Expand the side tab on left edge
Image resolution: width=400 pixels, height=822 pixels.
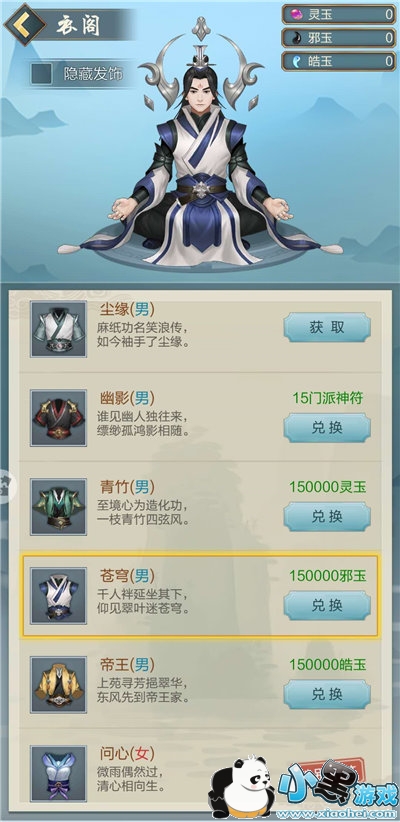point(7,486)
